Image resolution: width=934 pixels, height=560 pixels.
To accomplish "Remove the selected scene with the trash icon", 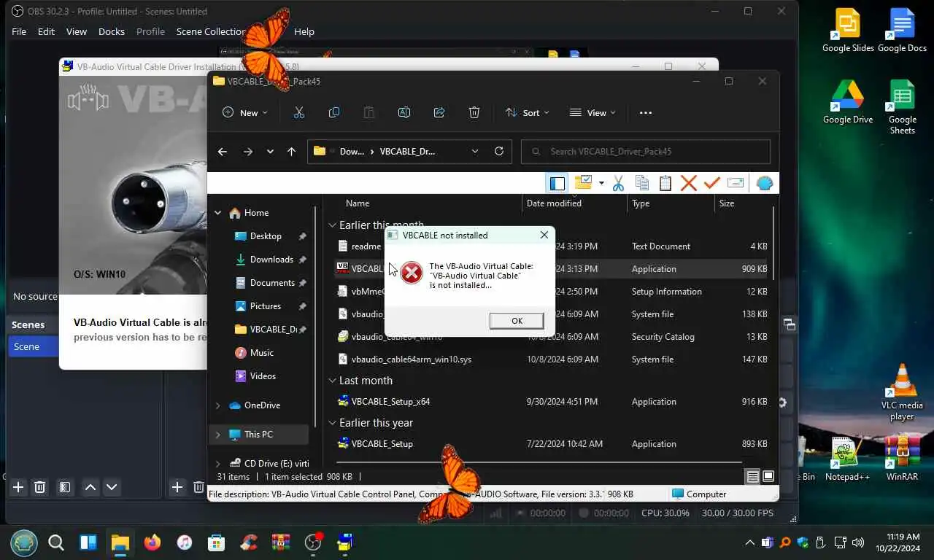I will [x=41, y=487].
